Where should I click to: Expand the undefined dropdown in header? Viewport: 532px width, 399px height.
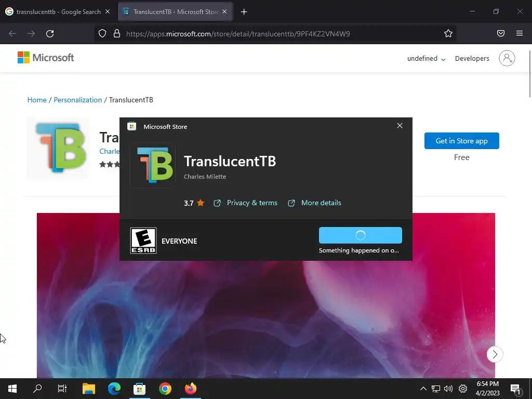[x=426, y=58]
